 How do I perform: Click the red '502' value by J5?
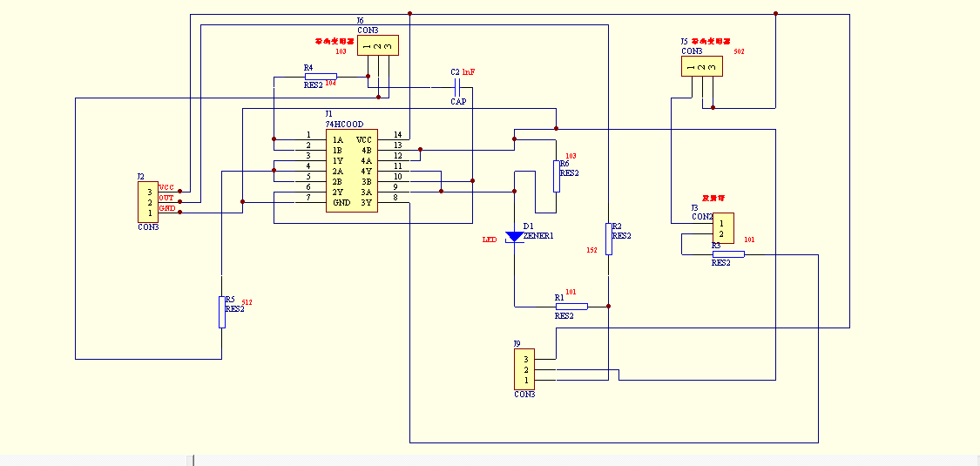pyautogui.click(x=740, y=52)
